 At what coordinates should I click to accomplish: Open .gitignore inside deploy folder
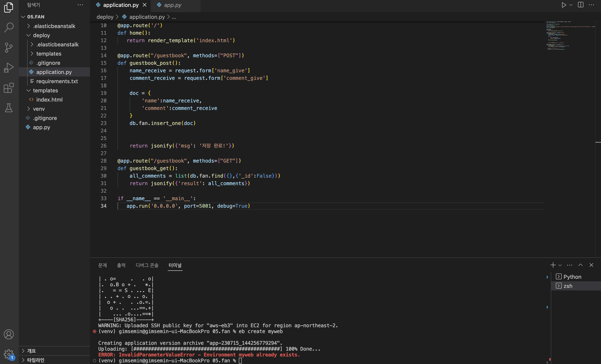[x=54, y=63]
